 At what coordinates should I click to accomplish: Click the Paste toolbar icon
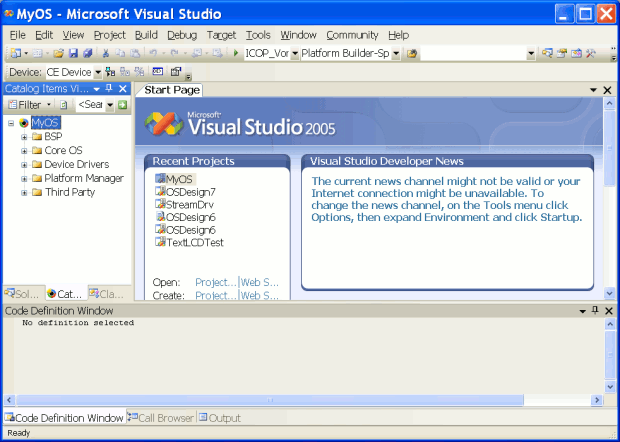(135, 53)
